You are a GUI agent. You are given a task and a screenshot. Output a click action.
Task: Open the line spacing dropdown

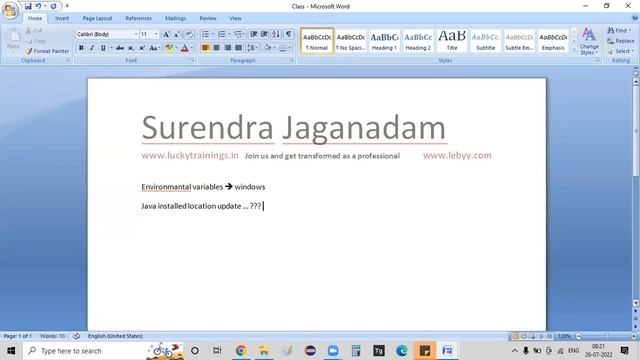click(252, 48)
